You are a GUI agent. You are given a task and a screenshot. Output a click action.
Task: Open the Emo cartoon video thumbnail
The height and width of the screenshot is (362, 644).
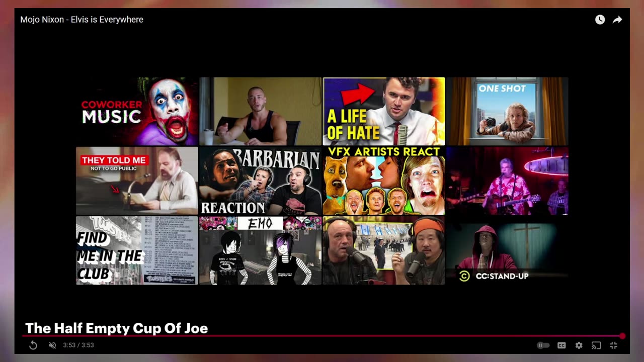point(260,250)
